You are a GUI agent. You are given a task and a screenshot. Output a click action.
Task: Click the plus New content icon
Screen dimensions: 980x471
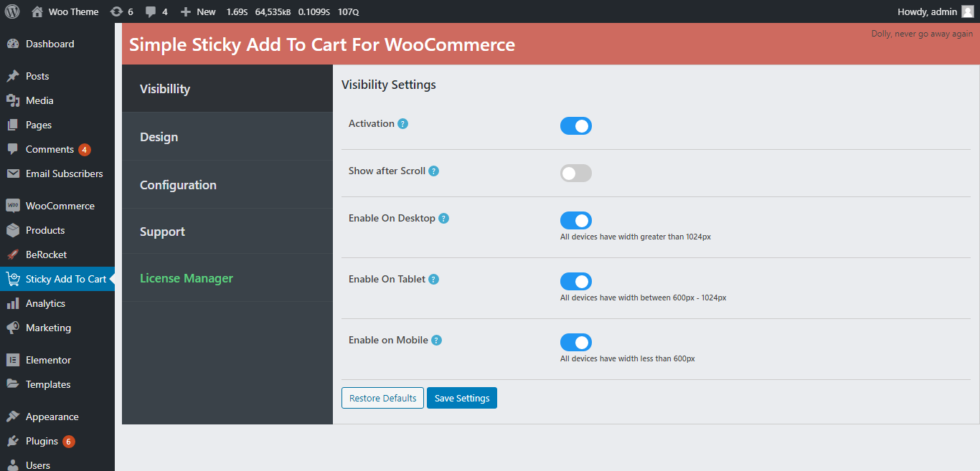pos(185,12)
